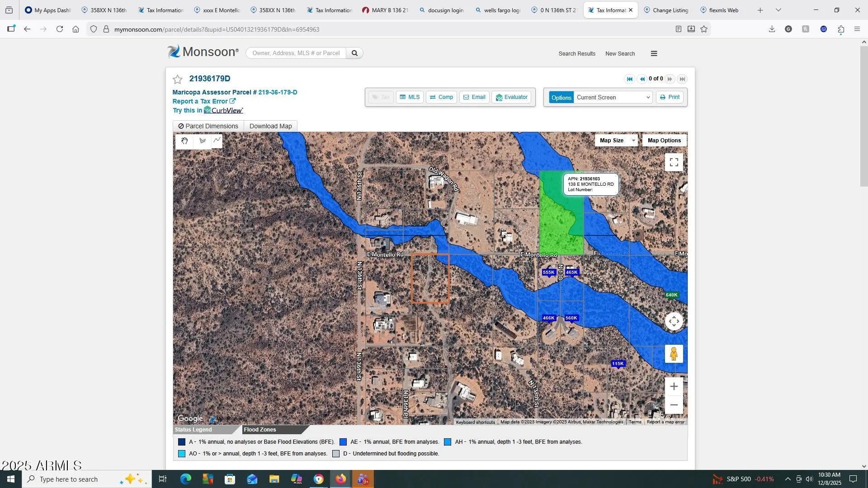Click the Evaluator button
The height and width of the screenshot is (488, 868).
511,97
